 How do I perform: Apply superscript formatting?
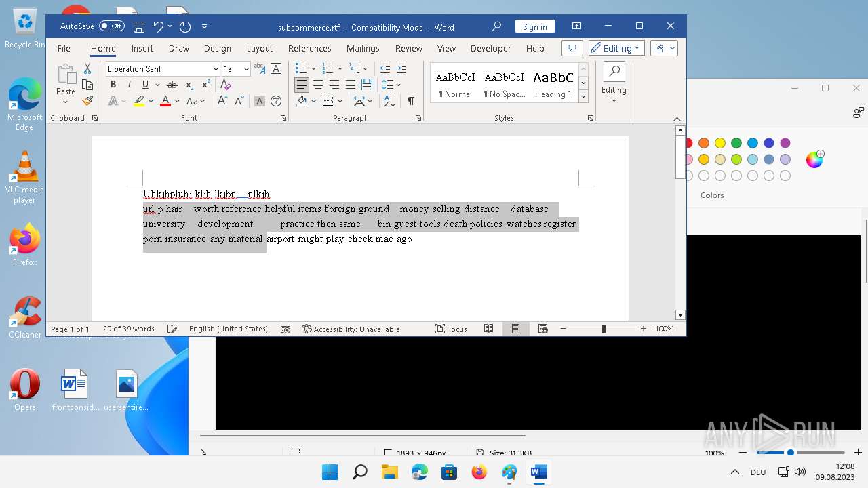[205, 85]
